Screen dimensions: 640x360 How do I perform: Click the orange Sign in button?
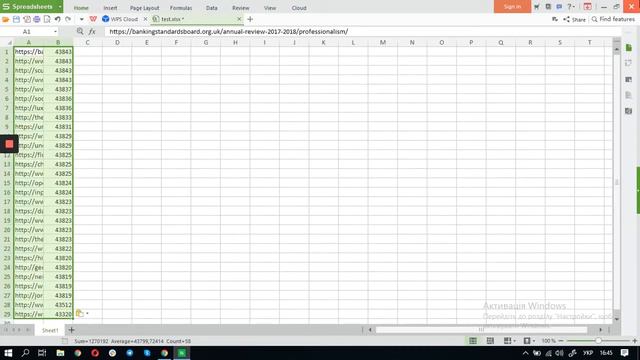coord(512,7)
